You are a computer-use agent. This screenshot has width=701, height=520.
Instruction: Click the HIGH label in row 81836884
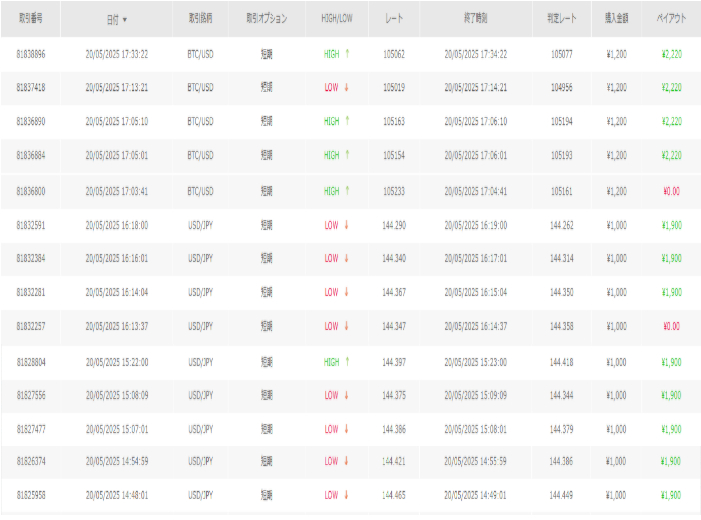(331, 156)
